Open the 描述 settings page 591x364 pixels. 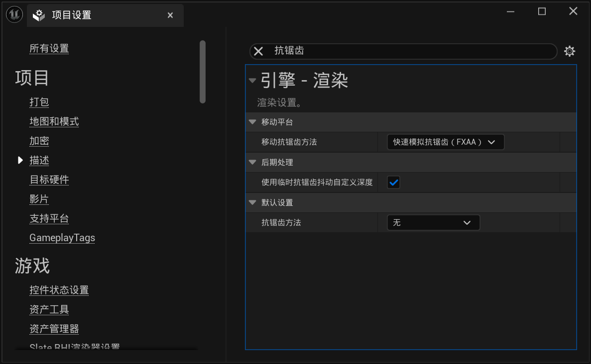pyautogui.click(x=39, y=160)
